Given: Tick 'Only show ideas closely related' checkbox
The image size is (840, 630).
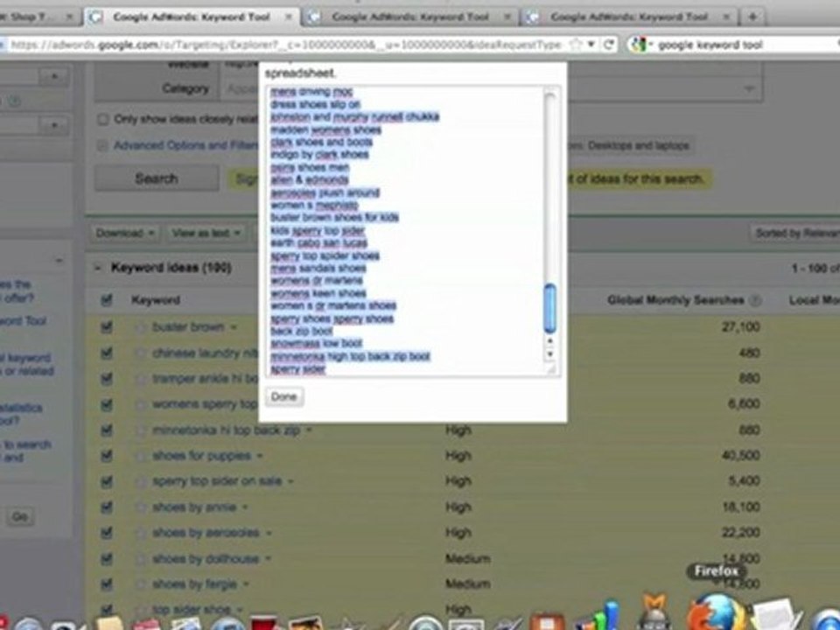Looking at the screenshot, I should click(x=103, y=120).
